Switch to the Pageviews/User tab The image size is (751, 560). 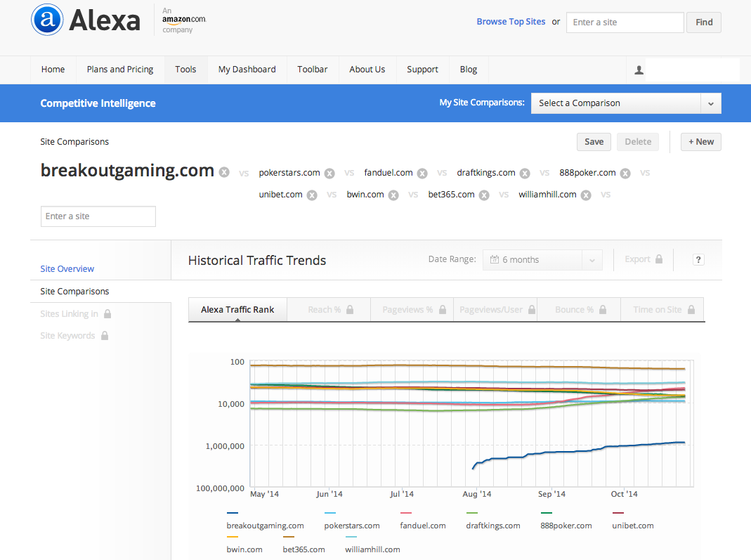click(496, 309)
